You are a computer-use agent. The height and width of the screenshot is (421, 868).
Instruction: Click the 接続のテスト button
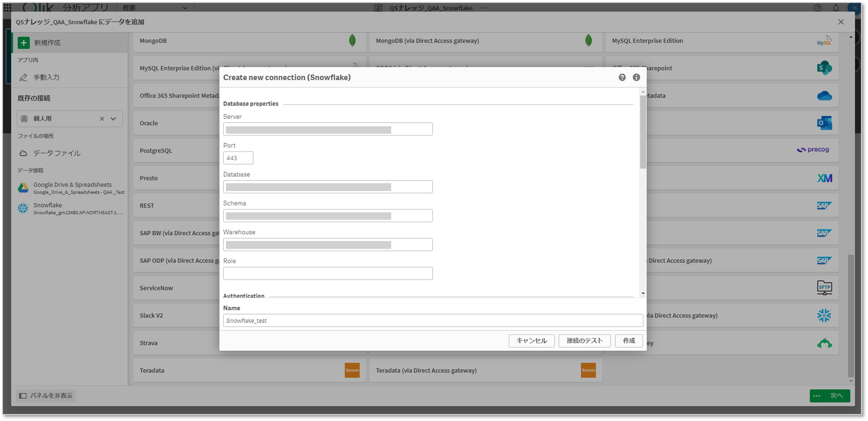pos(585,341)
